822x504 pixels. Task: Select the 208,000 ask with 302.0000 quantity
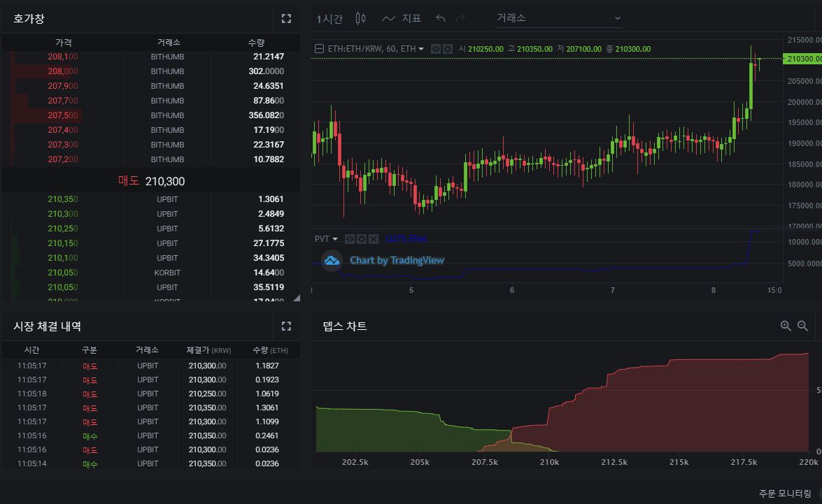click(151, 71)
